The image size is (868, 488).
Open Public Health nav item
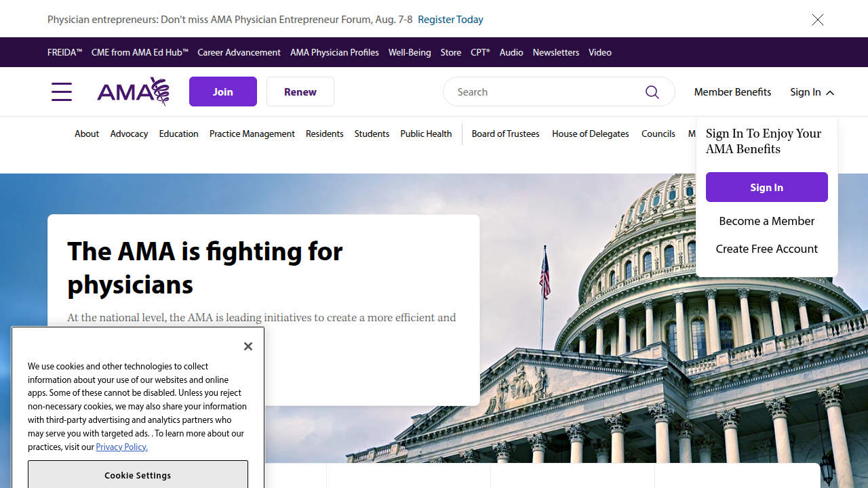(426, 134)
